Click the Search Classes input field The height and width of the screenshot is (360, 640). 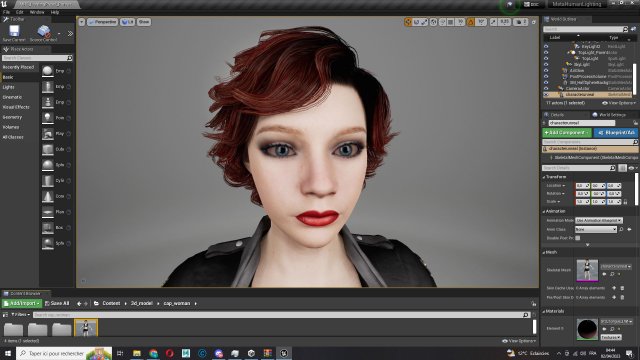37,58
